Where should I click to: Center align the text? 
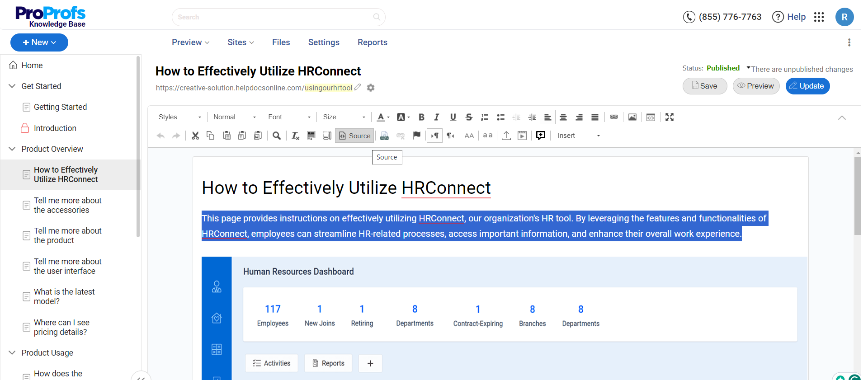pos(563,117)
